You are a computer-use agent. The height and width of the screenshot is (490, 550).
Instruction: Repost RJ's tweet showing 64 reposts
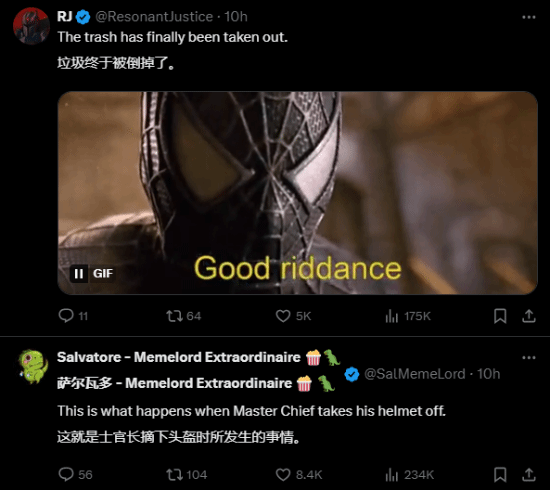[x=183, y=316]
